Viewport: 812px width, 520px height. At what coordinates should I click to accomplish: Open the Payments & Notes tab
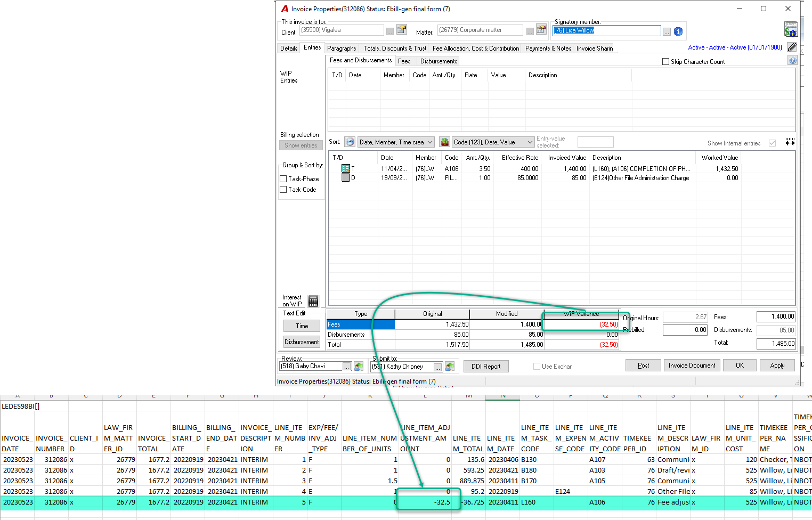548,48
